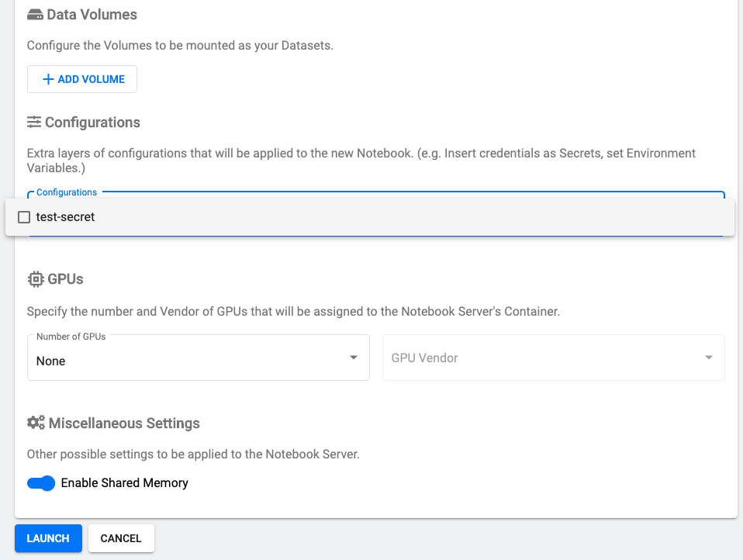Click the GPUs chip icon
This screenshot has width=743, height=560.
tap(36, 279)
